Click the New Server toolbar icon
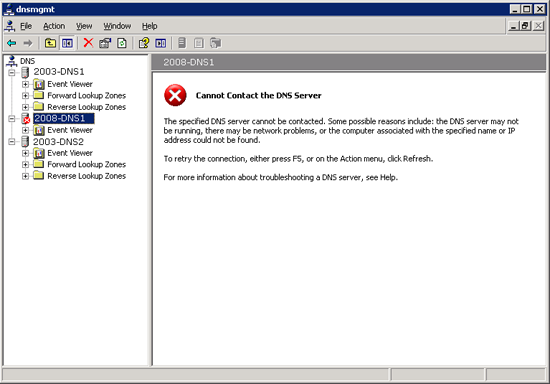The height and width of the screenshot is (384, 550). point(182,43)
